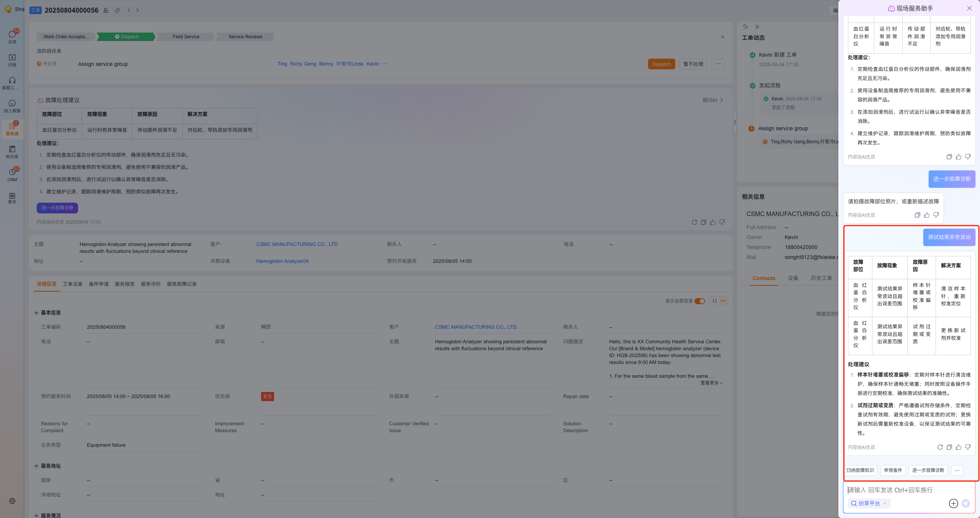The height and width of the screenshot is (518, 980).
Task: Open the Hemoglobin Analyzer04 device link
Action: coord(282,261)
